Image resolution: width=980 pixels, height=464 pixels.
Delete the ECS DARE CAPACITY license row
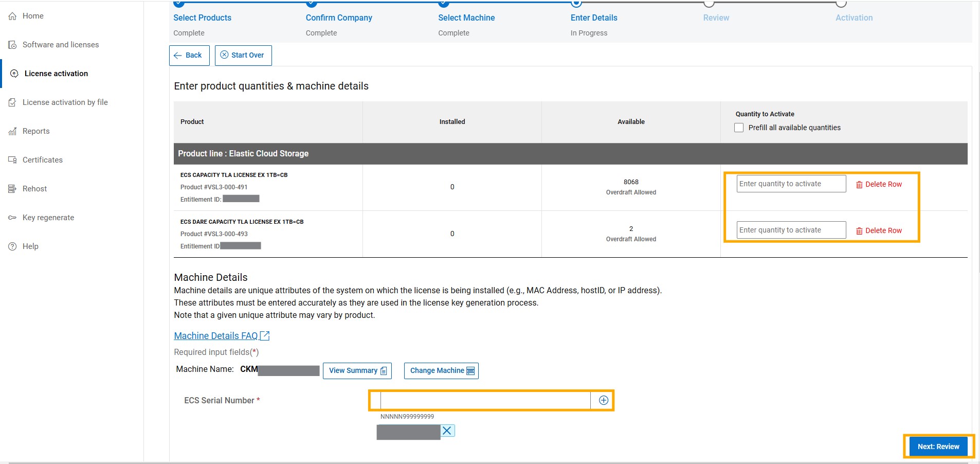[879, 230]
